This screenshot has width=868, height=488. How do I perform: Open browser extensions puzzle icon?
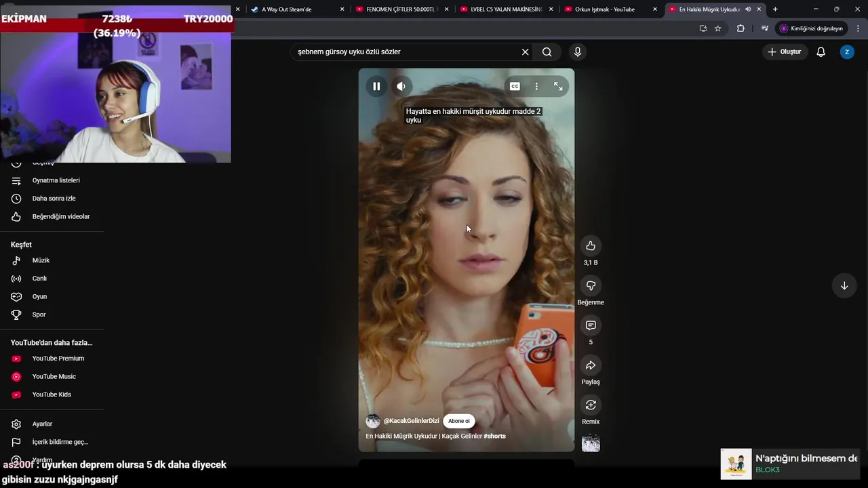click(x=741, y=28)
